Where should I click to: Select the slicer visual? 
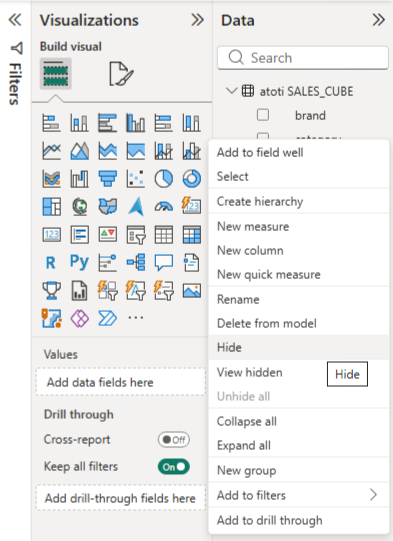pos(136,235)
